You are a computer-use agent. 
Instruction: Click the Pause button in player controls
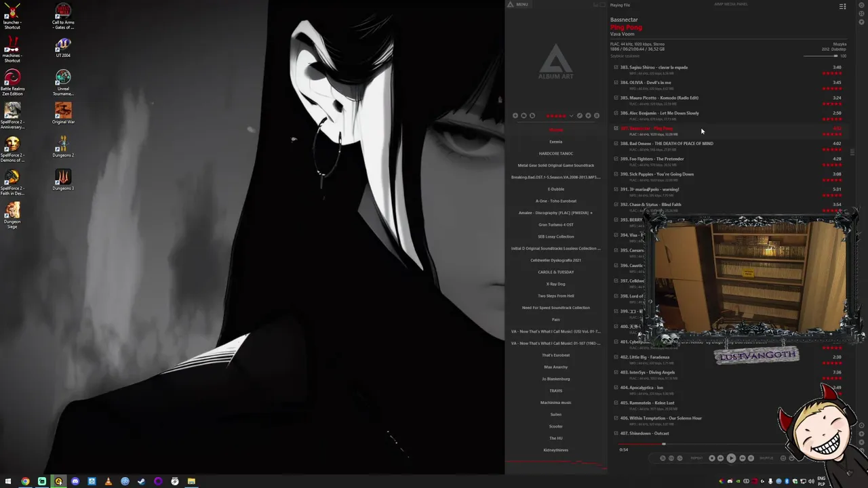[x=751, y=458]
